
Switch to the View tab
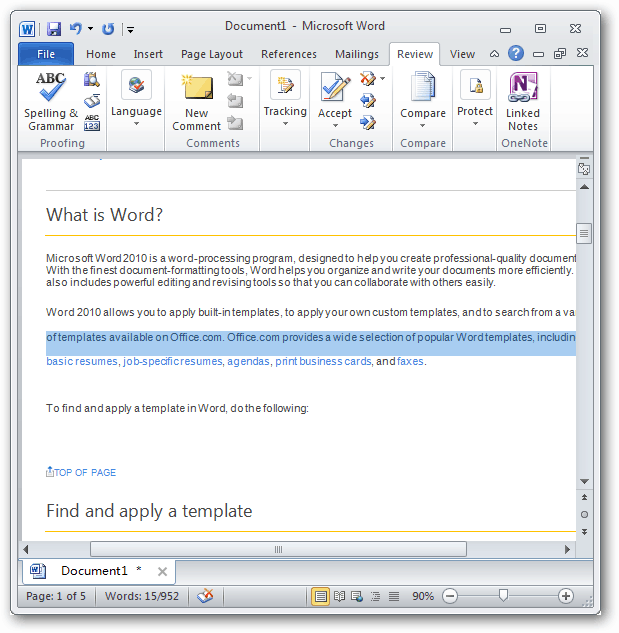click(x=462, y=54)
